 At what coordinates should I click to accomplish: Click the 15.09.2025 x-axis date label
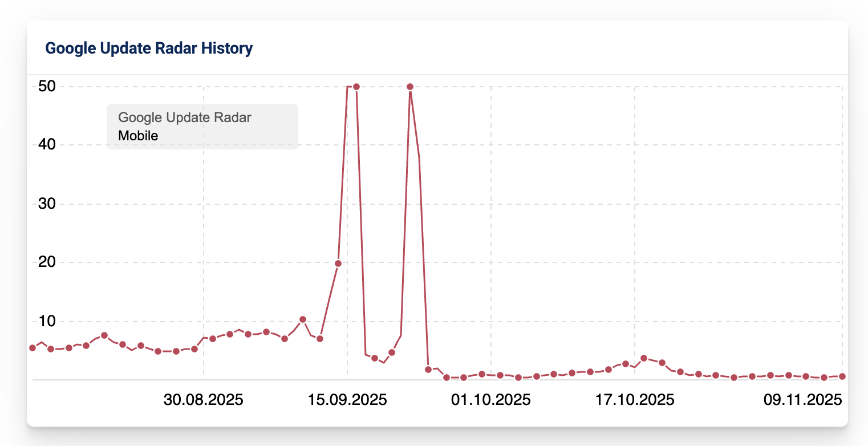pos(347,400)
